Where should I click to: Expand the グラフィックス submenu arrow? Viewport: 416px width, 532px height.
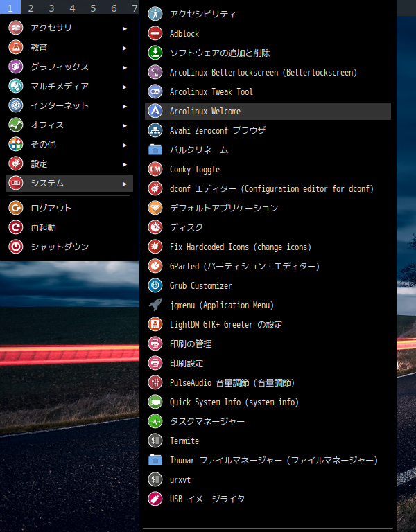pos(125,67)
